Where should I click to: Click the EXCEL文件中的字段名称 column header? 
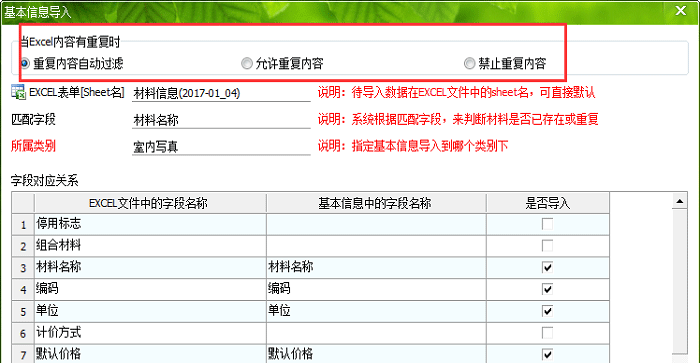coord(150,203)
